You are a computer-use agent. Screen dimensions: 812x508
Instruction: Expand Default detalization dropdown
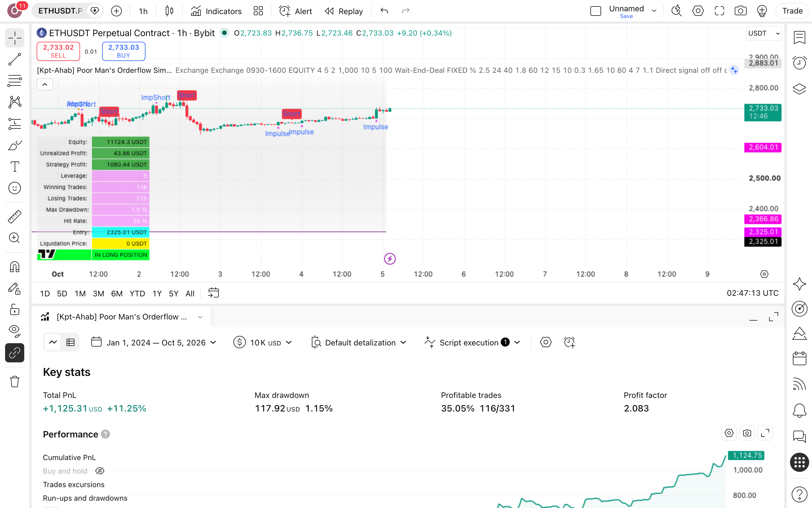tap(359, 342)
